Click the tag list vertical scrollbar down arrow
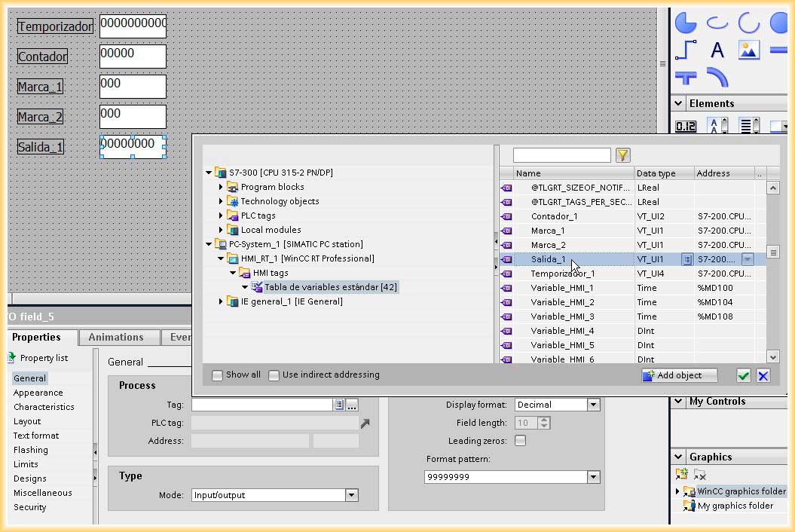Screen dimensions: 795x532 [x=772, y=356]
